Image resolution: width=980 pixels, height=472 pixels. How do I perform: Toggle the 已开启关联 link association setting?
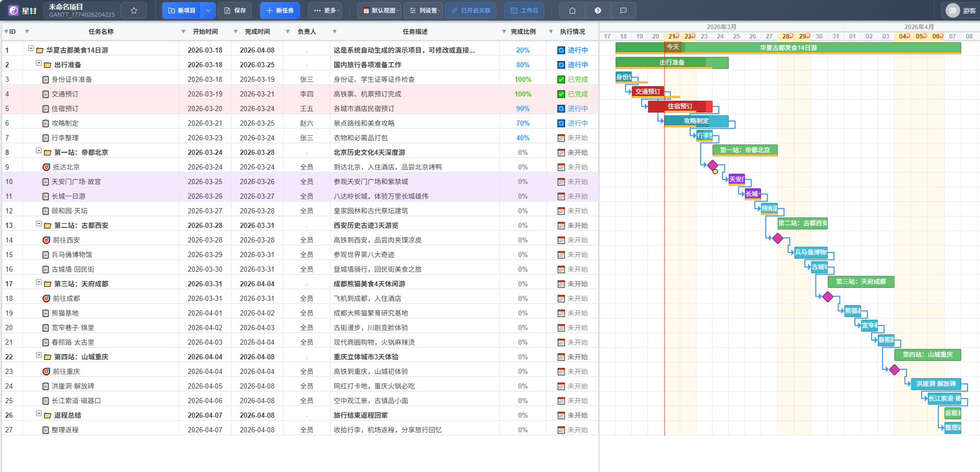[x=471, y=10]
